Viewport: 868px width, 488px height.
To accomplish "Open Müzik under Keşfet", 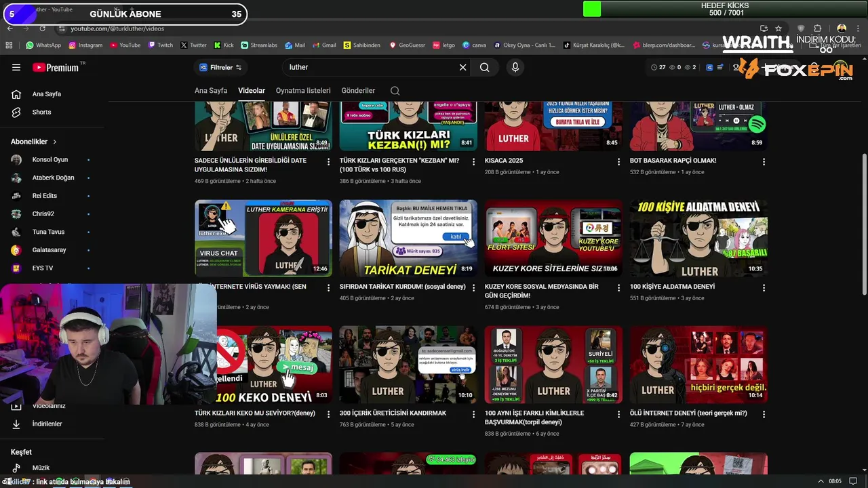I will coord(41,468).
